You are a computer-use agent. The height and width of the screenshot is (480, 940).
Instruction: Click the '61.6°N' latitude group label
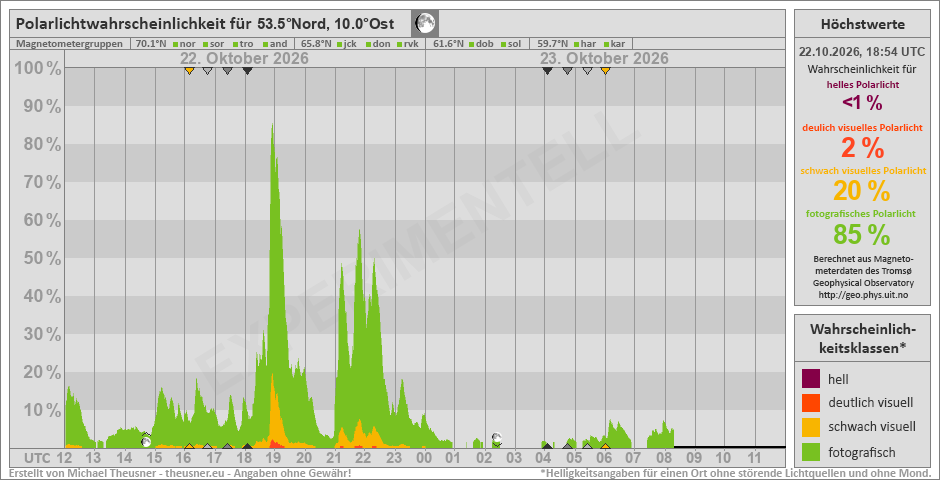pyautogui.click(x=447, y=44)
